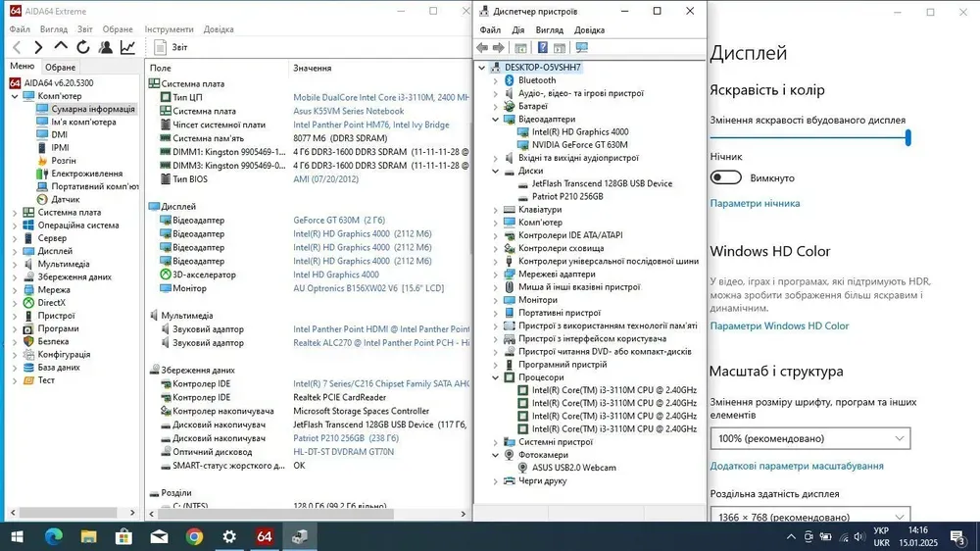Image resolution: width=980 pixels, height=551 pixels.
Task: Switch to the Обране tab
Action: click(60, 67)
